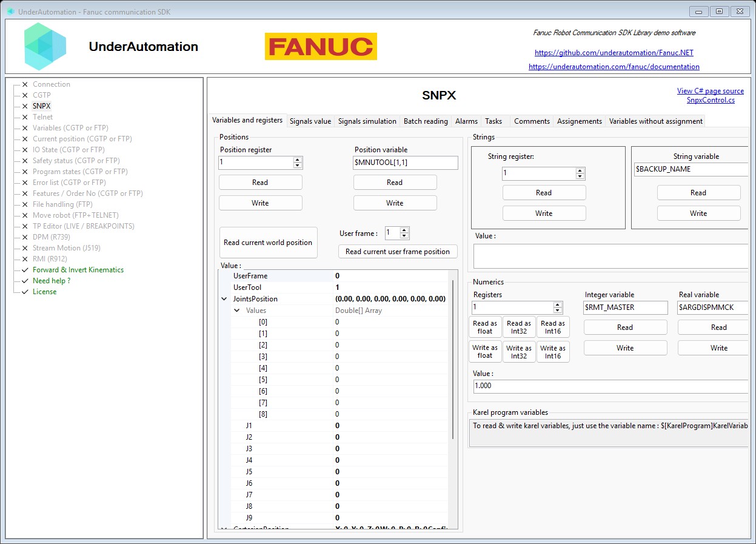
Task: Click the checkmark icon beside Need help ?
Action: [x=25, y=281]
